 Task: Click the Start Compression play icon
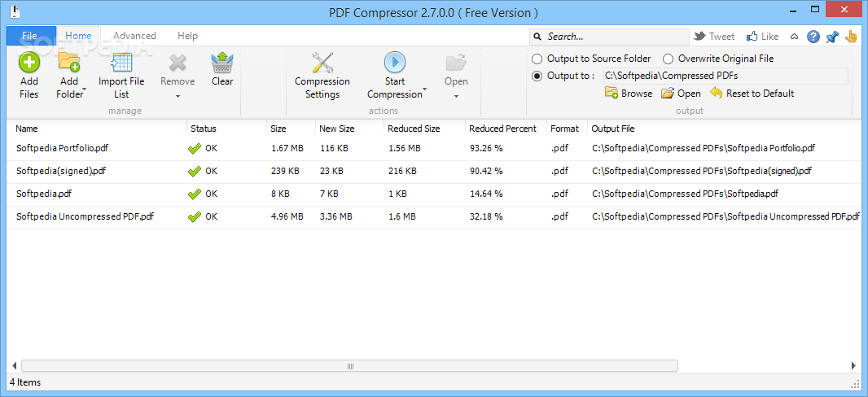coord(395,63)
